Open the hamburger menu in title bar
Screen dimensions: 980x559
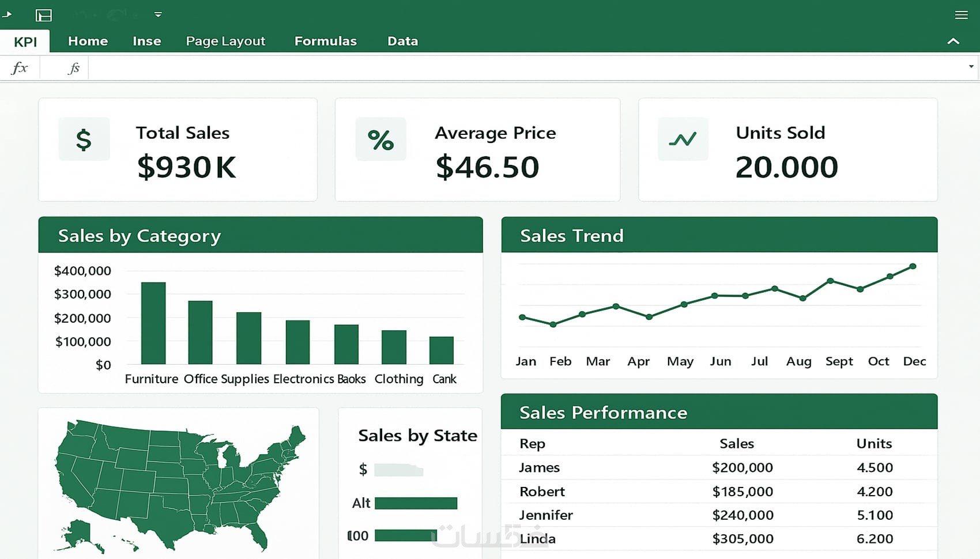coord(961,15)
